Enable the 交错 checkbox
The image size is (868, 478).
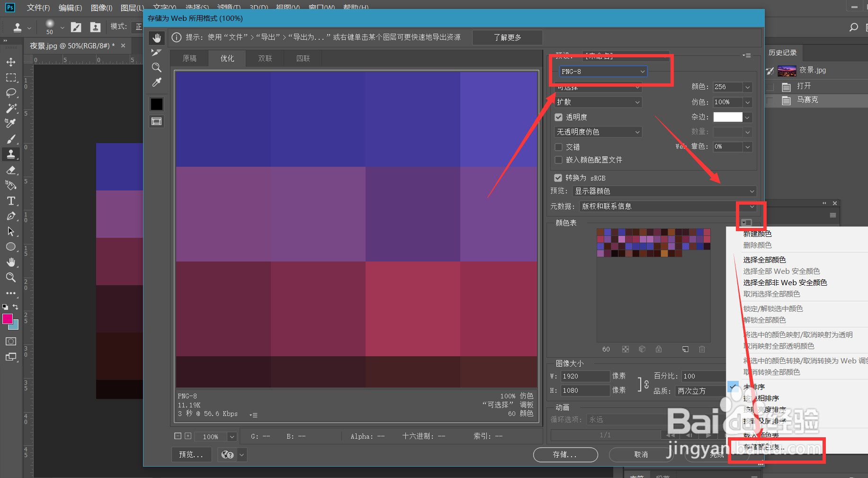point(559,147)
